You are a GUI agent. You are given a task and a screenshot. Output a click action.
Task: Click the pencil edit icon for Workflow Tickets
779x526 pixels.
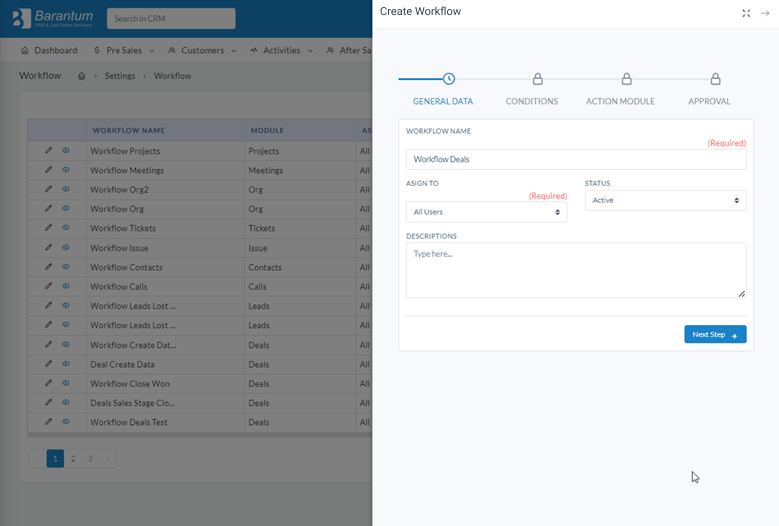point(48,228)
